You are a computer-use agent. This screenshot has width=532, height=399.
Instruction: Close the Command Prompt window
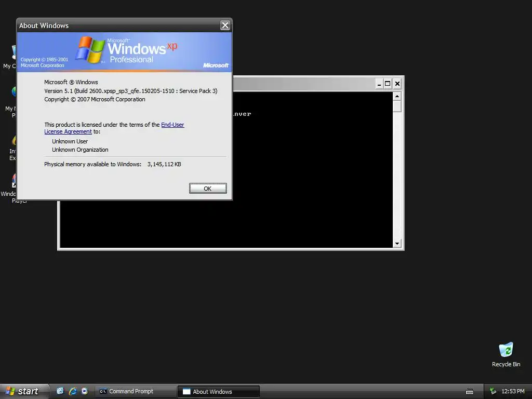click(397, 84)
